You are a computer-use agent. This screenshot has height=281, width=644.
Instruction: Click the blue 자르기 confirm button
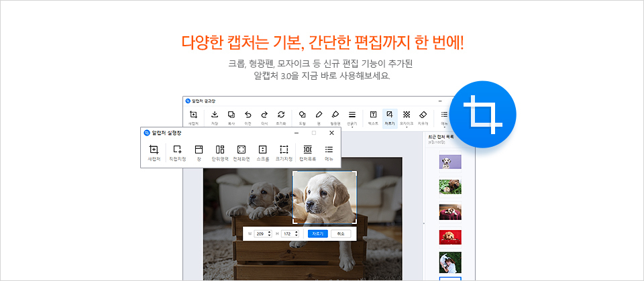click(x=317, y=233)
